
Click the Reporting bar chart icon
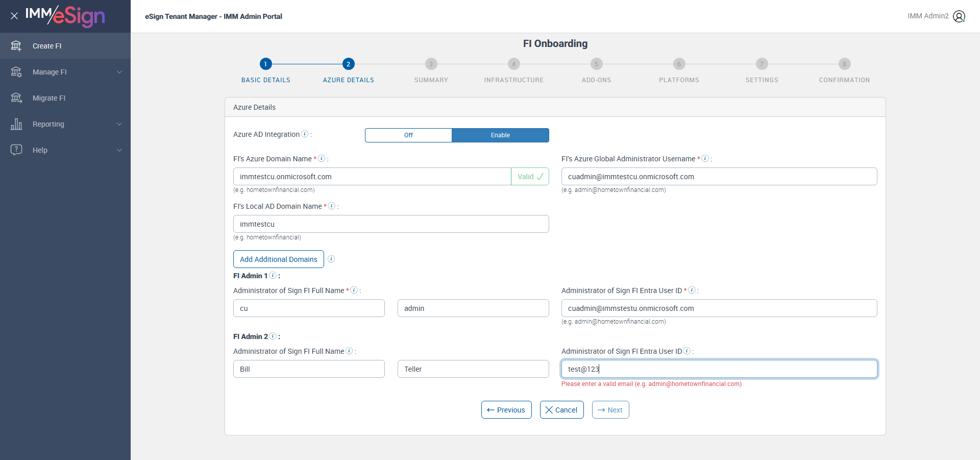coord(16,124)
